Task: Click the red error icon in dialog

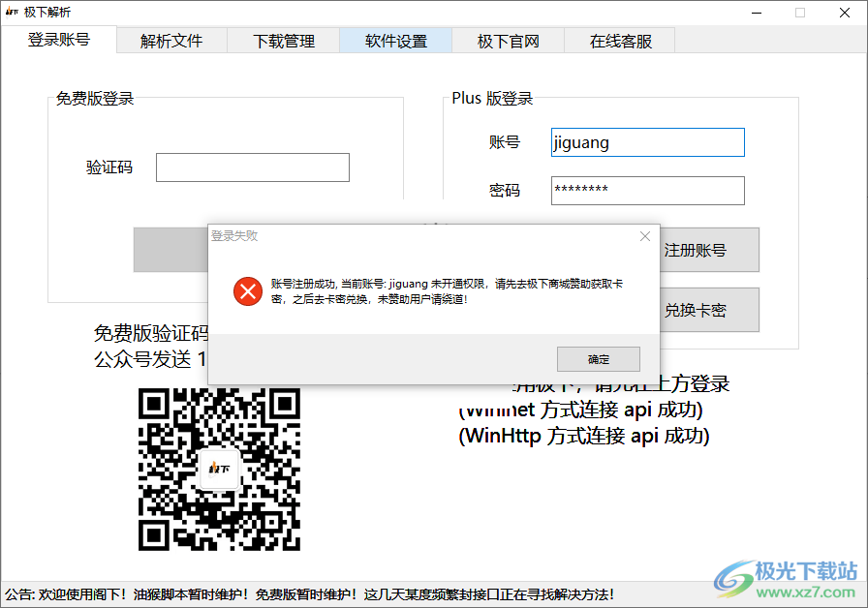Action: 248,291
